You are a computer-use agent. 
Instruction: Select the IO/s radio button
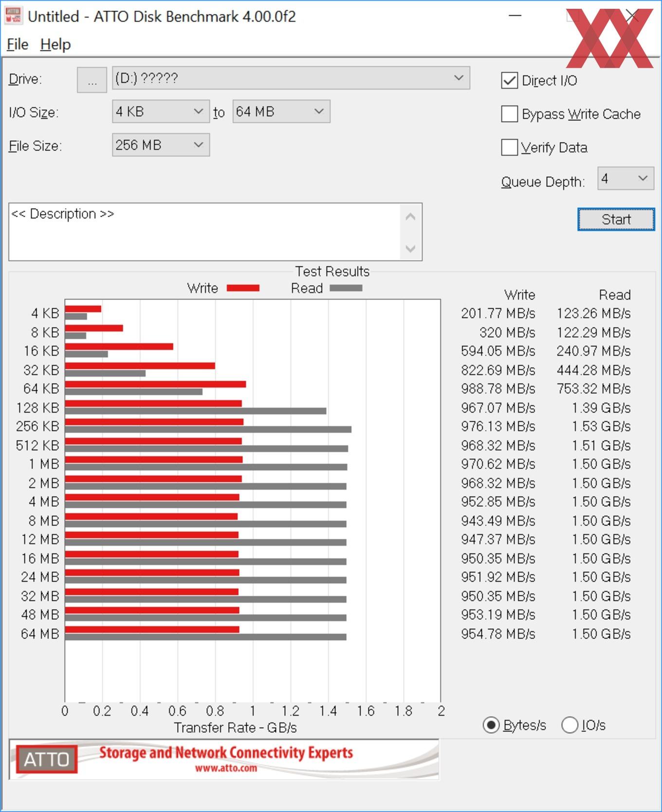pos(570,725)
